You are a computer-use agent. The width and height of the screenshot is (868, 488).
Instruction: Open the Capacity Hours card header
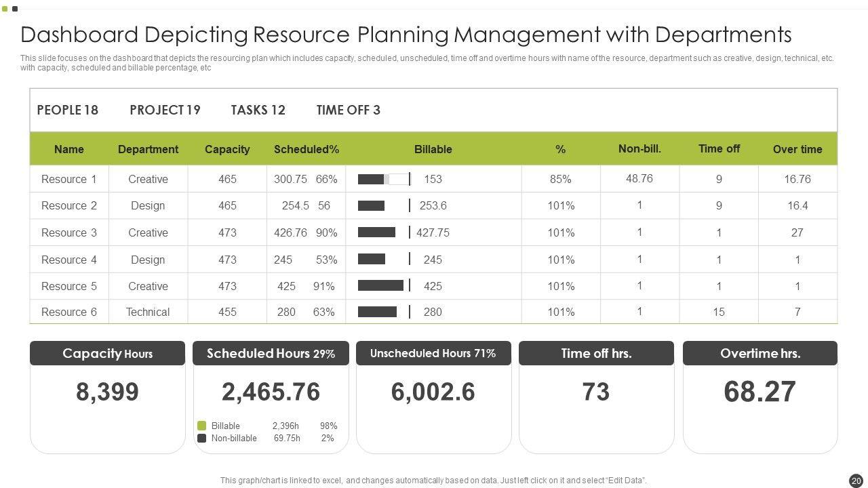coord(107,354)
